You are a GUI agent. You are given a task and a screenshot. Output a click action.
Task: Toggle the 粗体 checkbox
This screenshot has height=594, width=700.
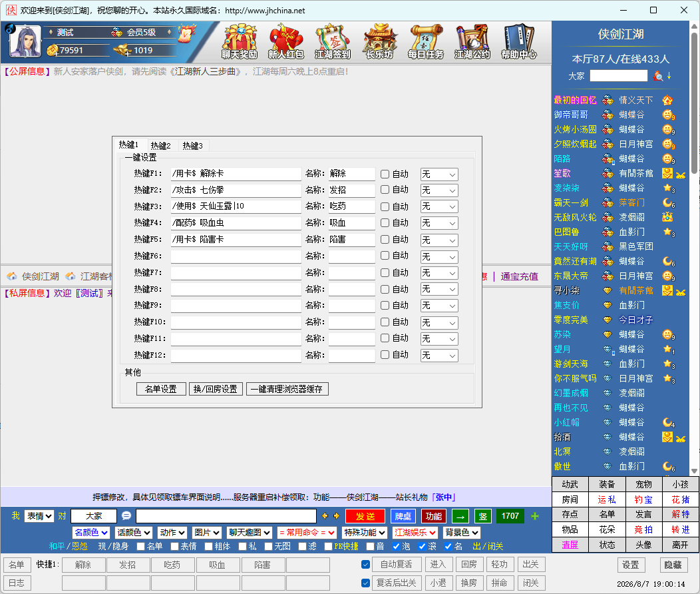pos(208,546)
